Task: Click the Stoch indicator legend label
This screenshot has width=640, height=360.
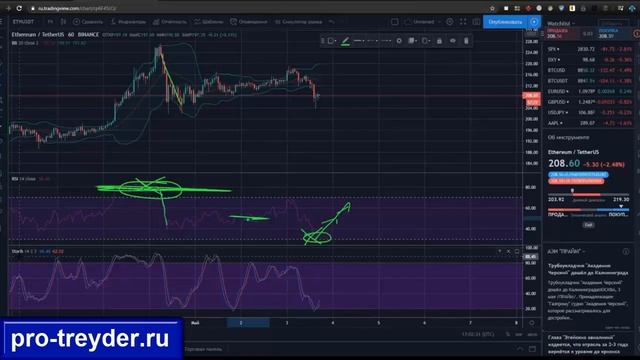Action: point(24,251)
